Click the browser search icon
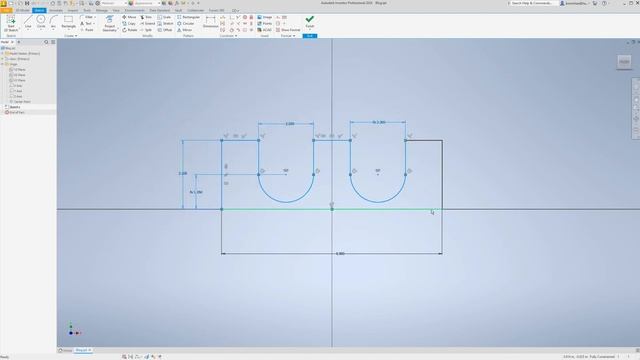Screen dimensions: 640x360 [46, 42]
